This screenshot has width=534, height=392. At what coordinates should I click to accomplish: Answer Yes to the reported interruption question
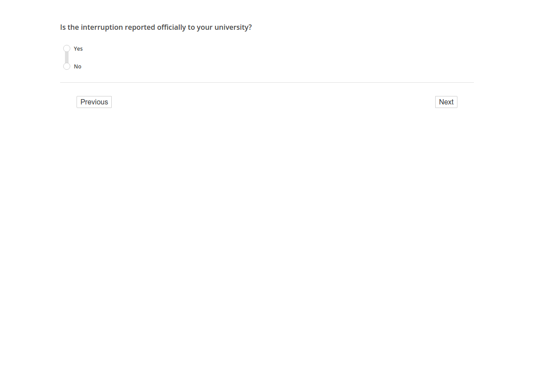[67, 48]
